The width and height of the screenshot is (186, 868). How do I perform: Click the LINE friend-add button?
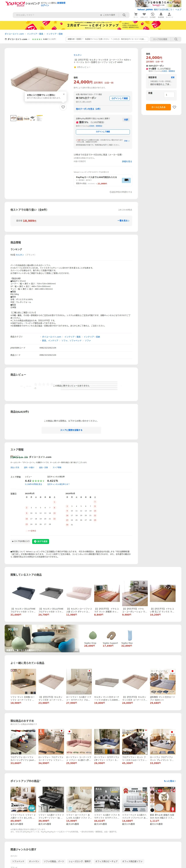pyautogui.click(x=41, y=541)
